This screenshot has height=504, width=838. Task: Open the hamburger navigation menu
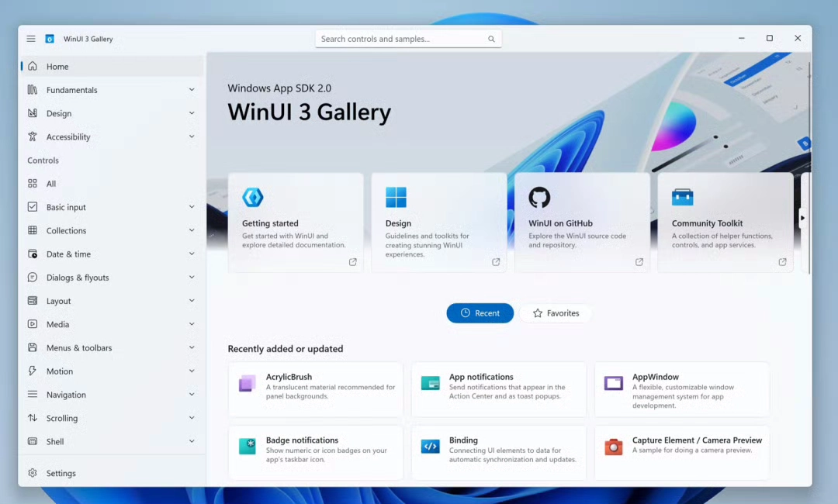[x=31, y=39]
